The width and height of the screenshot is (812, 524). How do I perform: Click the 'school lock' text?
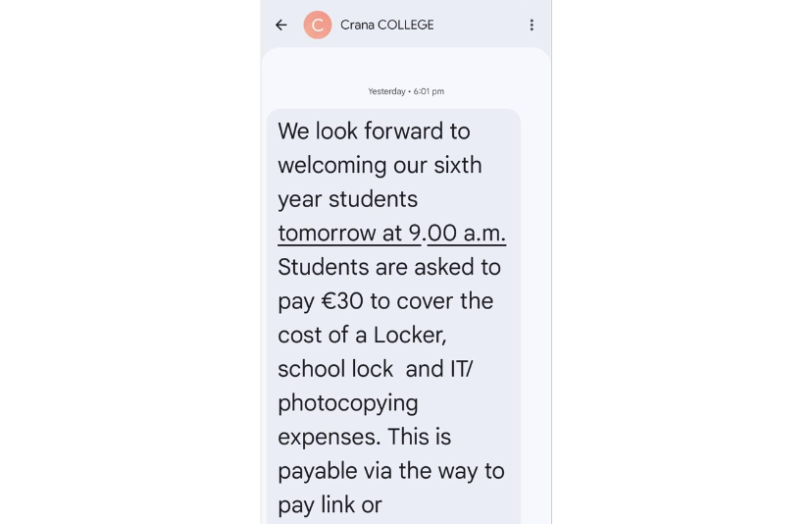pos(335,369)
